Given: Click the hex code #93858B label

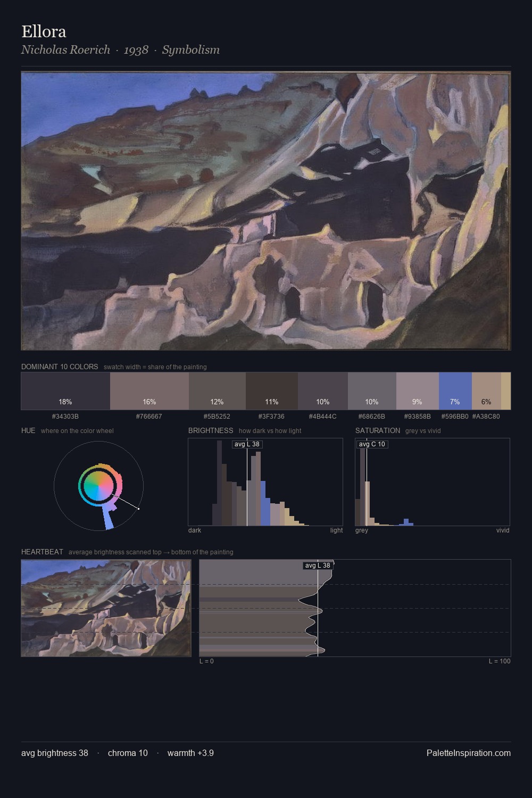Looking at the screenshot, I should pos(418,417).
